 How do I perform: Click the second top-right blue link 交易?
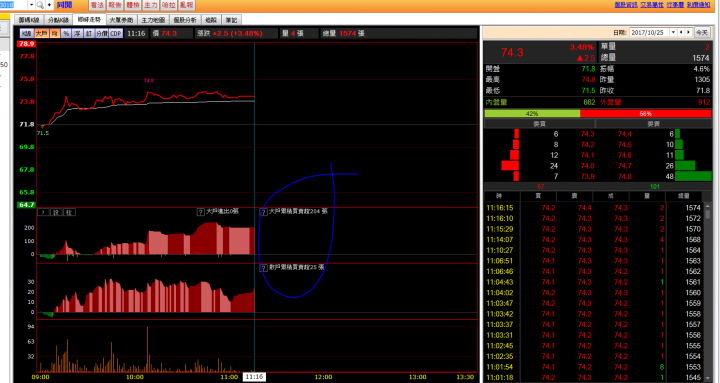[652, 5]
